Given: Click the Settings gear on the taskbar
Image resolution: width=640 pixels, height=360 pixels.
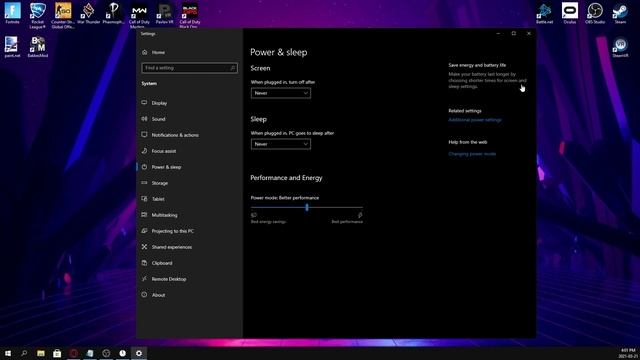Looking at the screenshot, I should click(139, 353).
